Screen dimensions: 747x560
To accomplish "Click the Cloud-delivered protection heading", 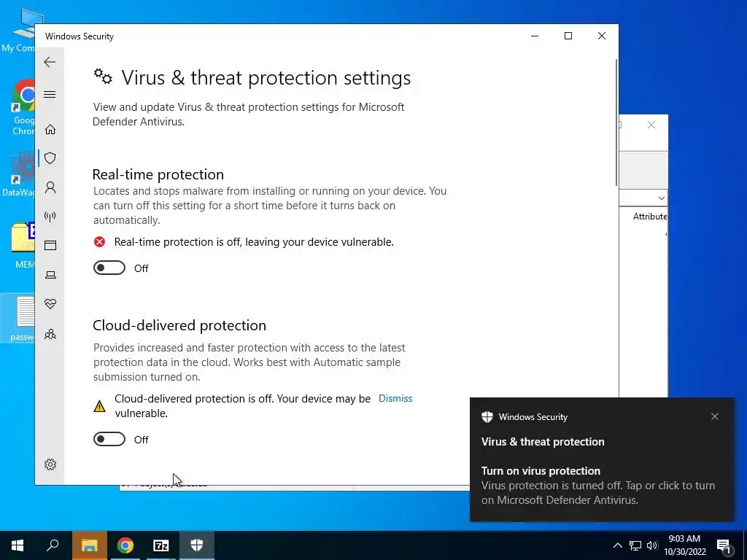I will coord(179,325).
